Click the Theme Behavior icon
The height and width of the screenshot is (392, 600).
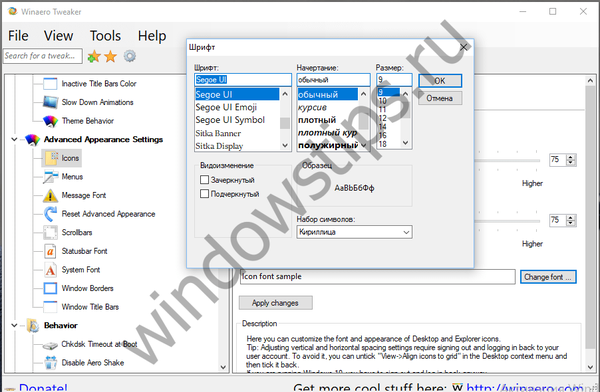[50, 121]
